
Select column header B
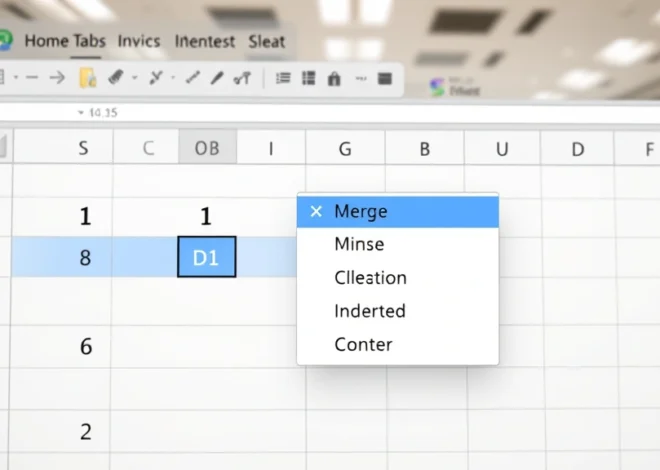[x=425, y=149]
